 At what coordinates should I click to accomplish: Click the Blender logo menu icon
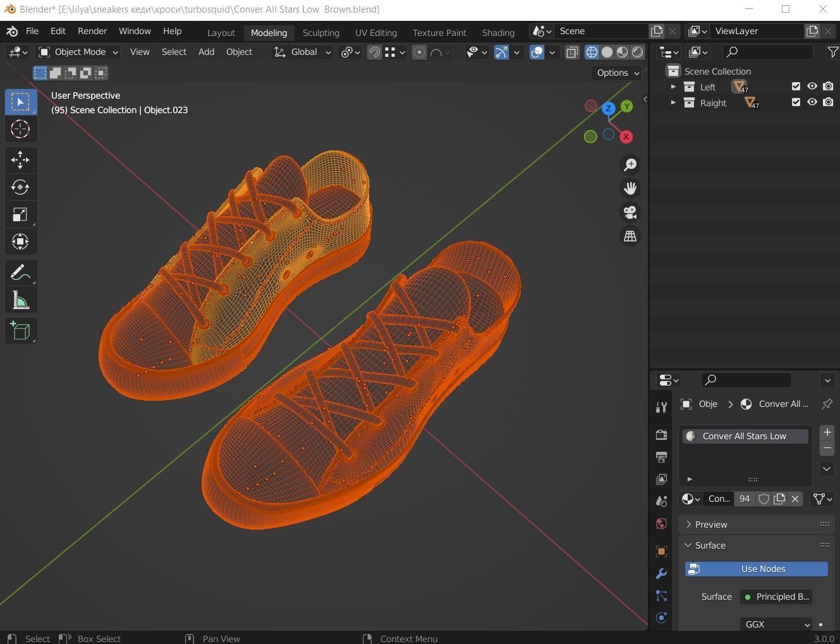tap(11, 31)
